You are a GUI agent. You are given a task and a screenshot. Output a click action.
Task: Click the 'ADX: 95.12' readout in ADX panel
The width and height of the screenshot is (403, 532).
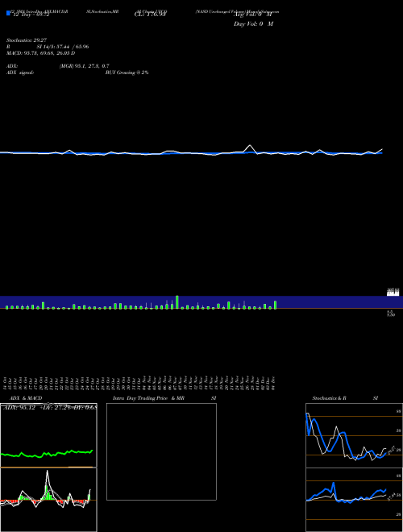18,407
